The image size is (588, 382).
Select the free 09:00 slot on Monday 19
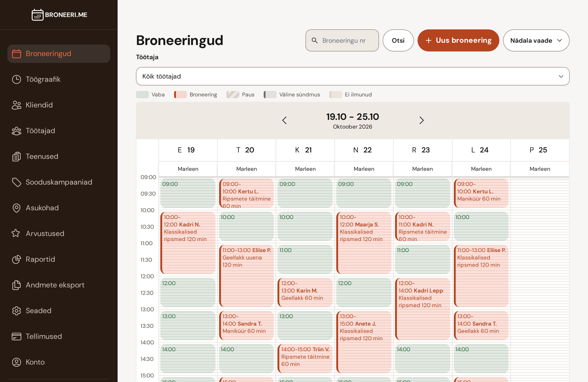point(188,193)
